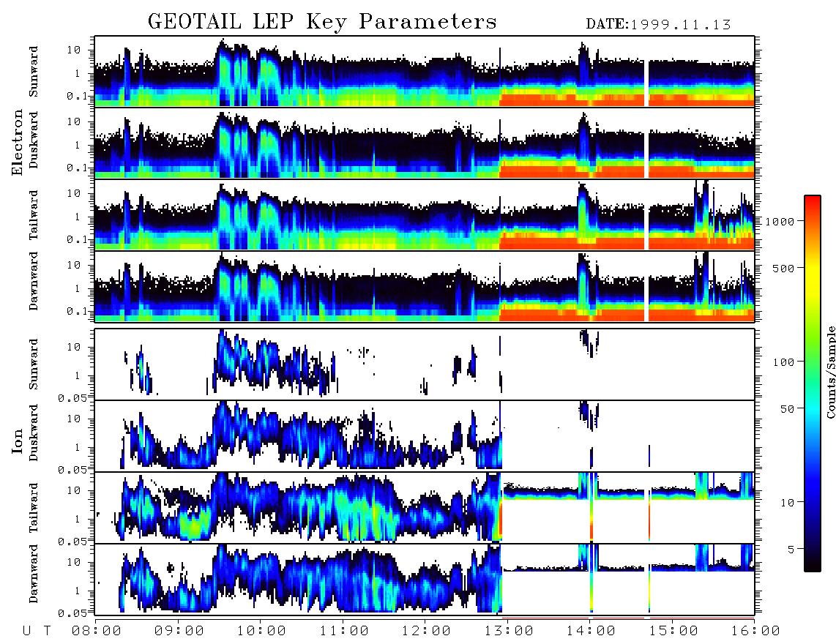Click the 16:00 time axis label

[755, 631]
